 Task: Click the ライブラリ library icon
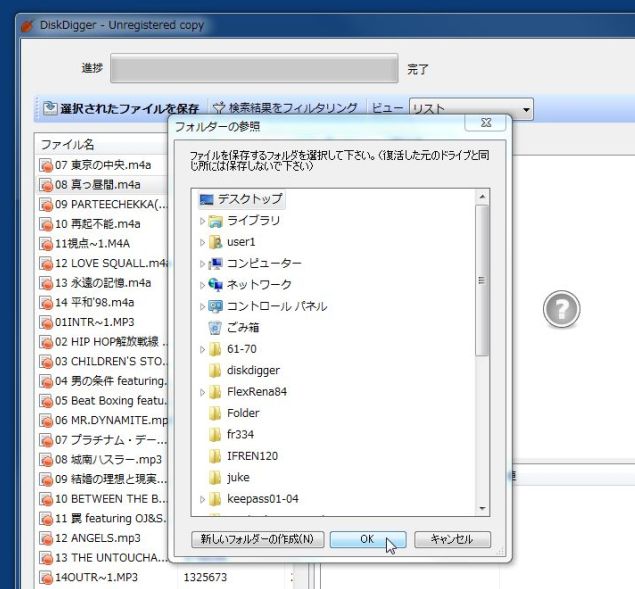click(x=215, y=221)
